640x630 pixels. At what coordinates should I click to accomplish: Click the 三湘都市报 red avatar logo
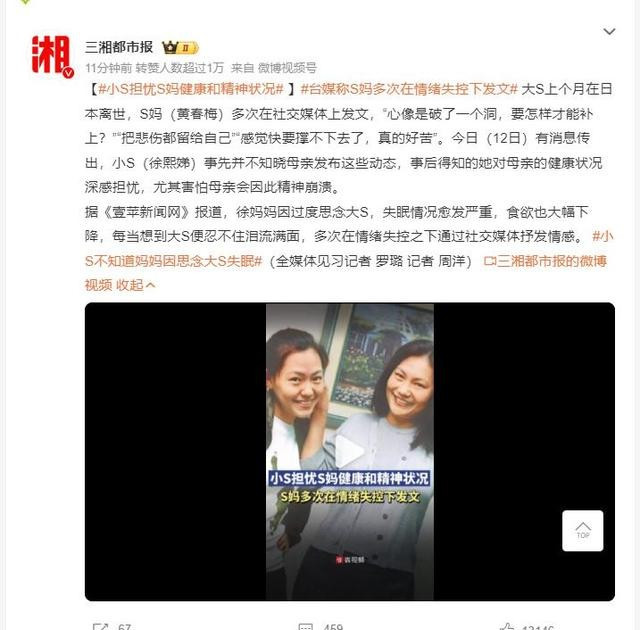[51, 55]
